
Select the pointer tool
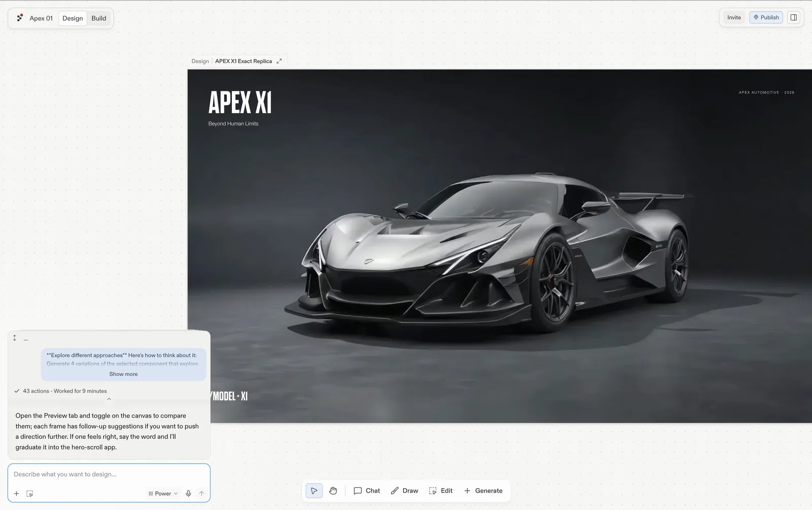314,491
